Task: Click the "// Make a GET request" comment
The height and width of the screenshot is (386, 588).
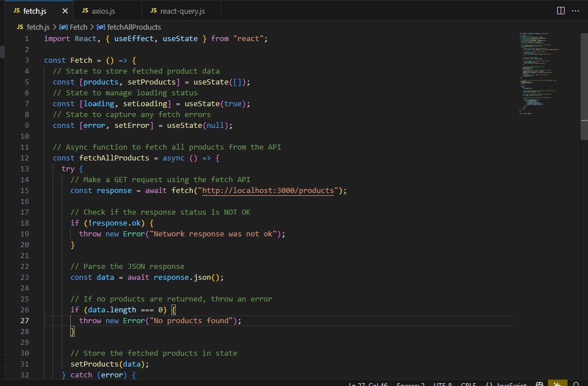Action: (x=160, y=180)
